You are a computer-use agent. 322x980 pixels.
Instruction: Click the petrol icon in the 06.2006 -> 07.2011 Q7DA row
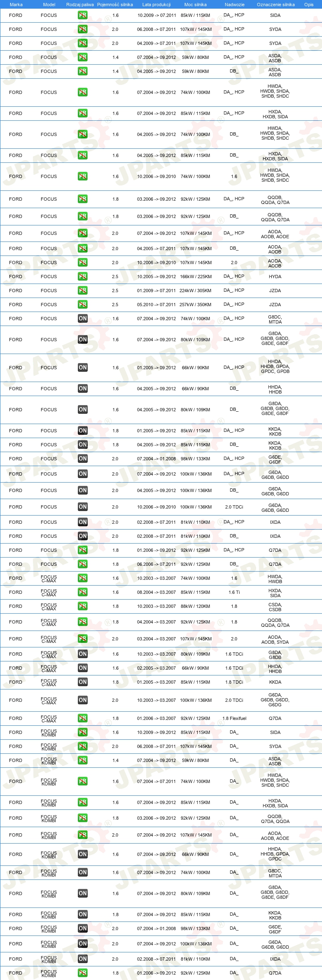pos(83,564)
